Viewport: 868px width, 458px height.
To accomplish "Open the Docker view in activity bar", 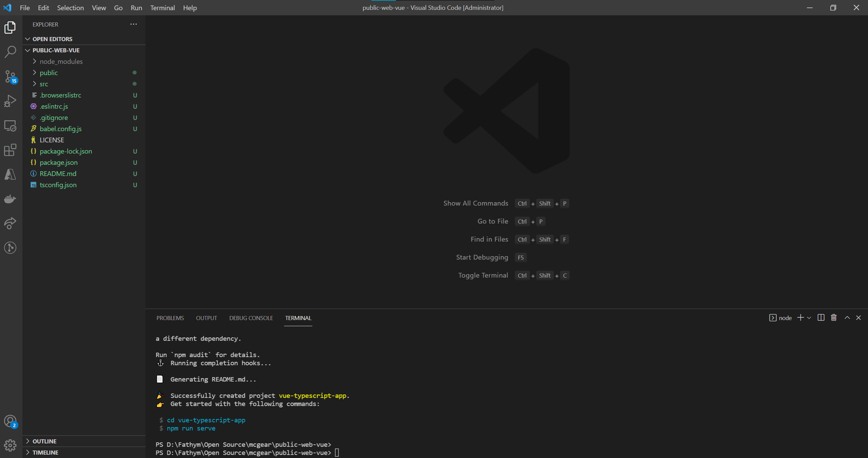I will point(10,199).
